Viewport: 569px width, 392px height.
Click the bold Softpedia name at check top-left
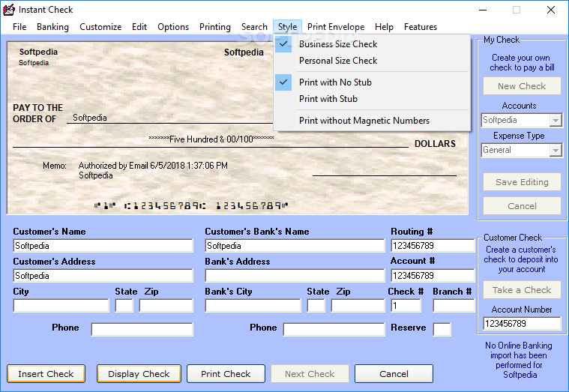[38, 52]
